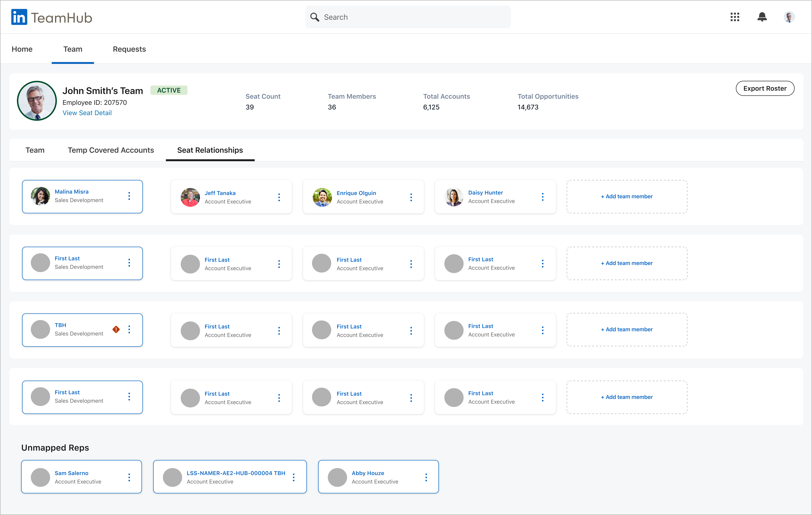Click Daisy Hunter's avatar photo
The width and height of the screenshot is (812, 515).
[x=454, y=197]
